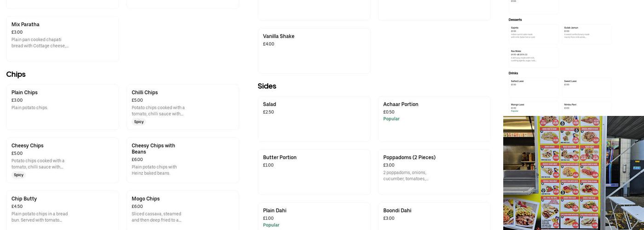The height and width of the screenshot is (230, 644).
Task: Select the Chilli Chips item card
Action: 183,107
